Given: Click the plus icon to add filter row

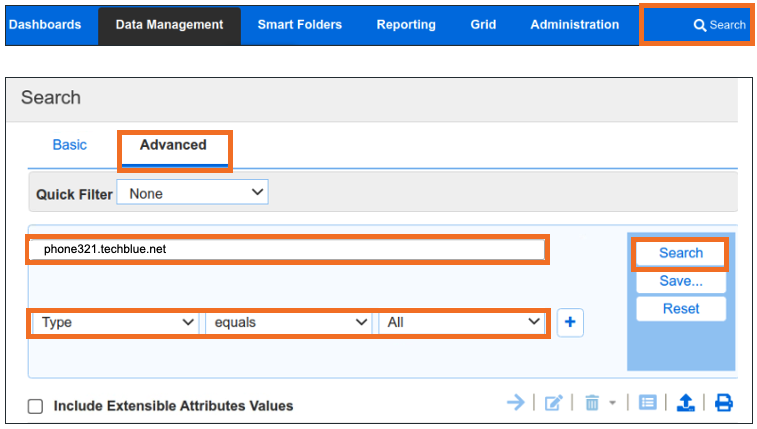Looking at the screenshot, I should tap(570, 322).
